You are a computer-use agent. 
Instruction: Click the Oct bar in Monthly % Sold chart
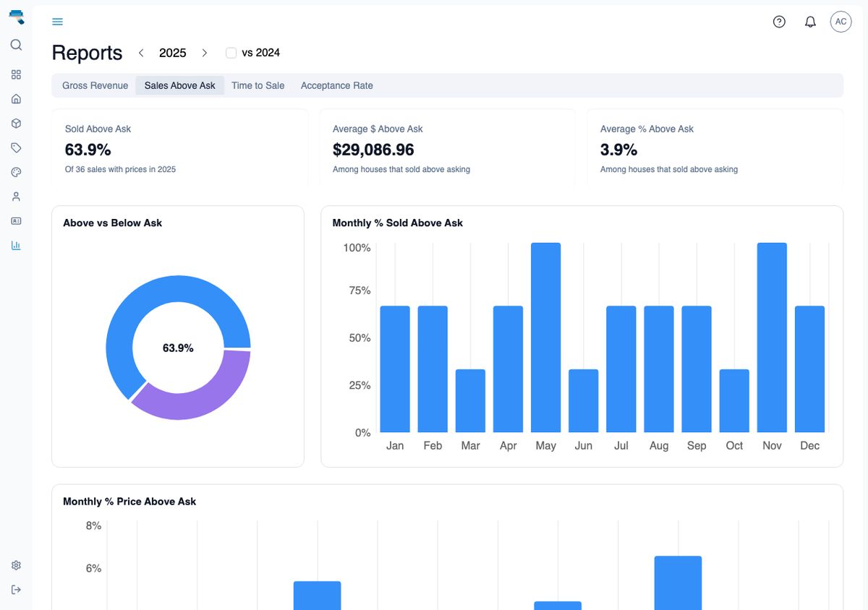[734, 401]
